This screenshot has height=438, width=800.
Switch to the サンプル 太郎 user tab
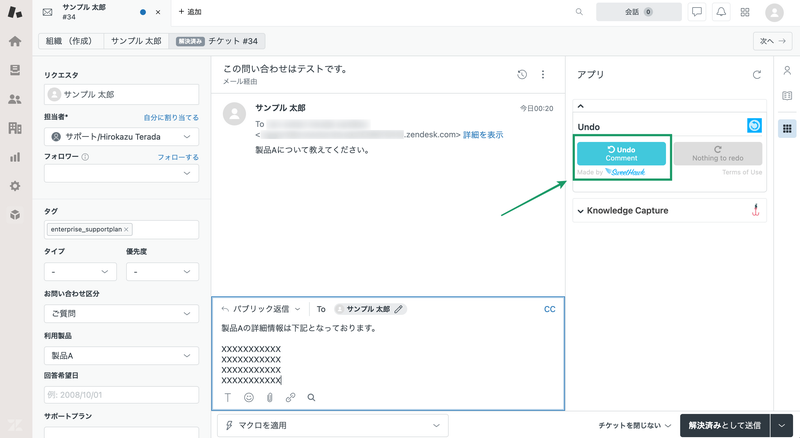[136, 41]
